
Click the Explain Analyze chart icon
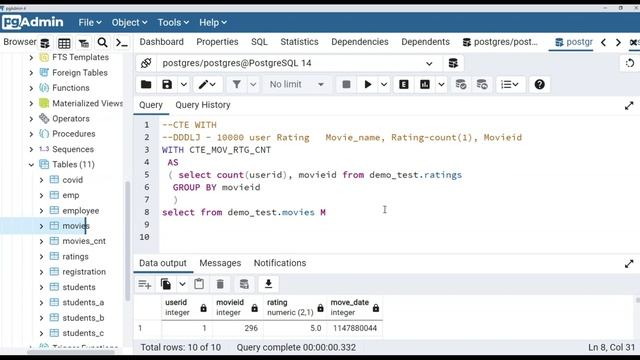424,84
